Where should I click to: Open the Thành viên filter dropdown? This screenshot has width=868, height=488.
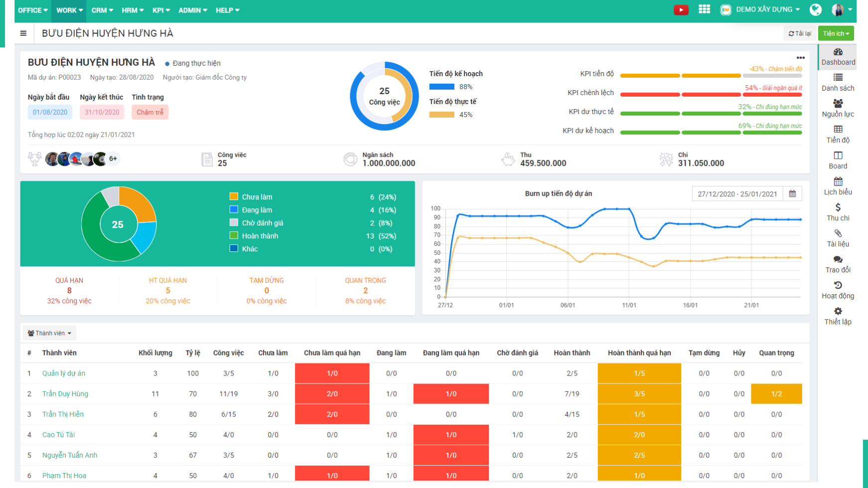click(x=49, y=333)
